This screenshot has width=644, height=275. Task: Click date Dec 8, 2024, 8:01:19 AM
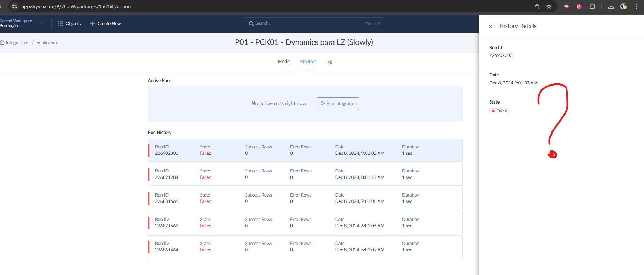coord(360,177)
